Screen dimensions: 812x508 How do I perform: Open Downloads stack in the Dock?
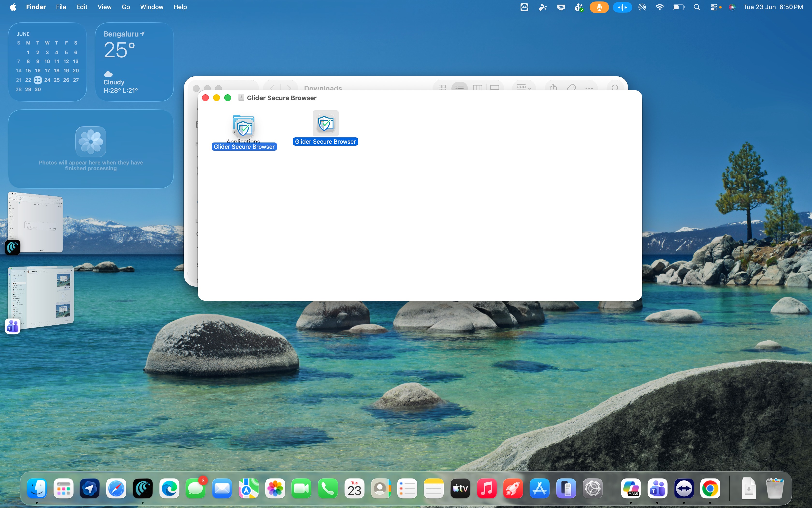749,488
